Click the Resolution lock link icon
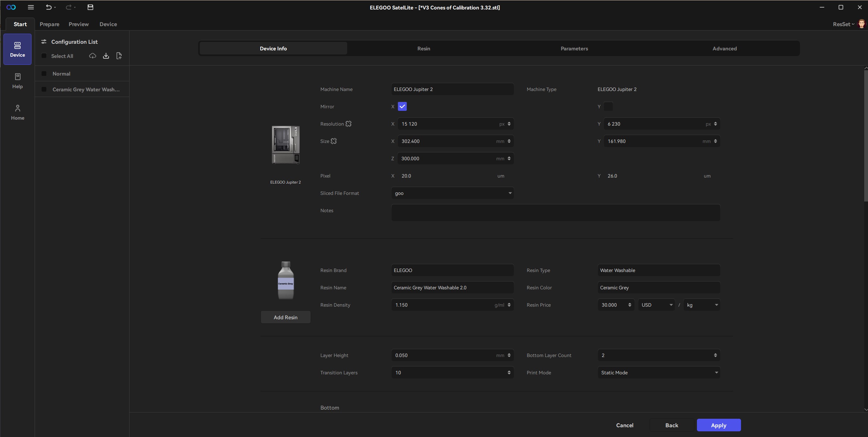Image resolution: width=868 pixels, height=437 pixels. pyautogui.click(x=348, y=124)
